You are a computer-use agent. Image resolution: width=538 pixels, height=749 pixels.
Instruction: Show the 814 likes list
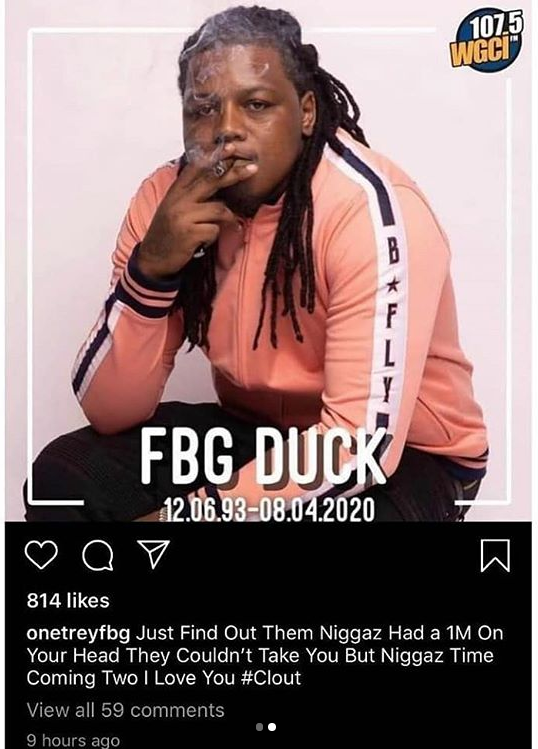coord(68,600)
